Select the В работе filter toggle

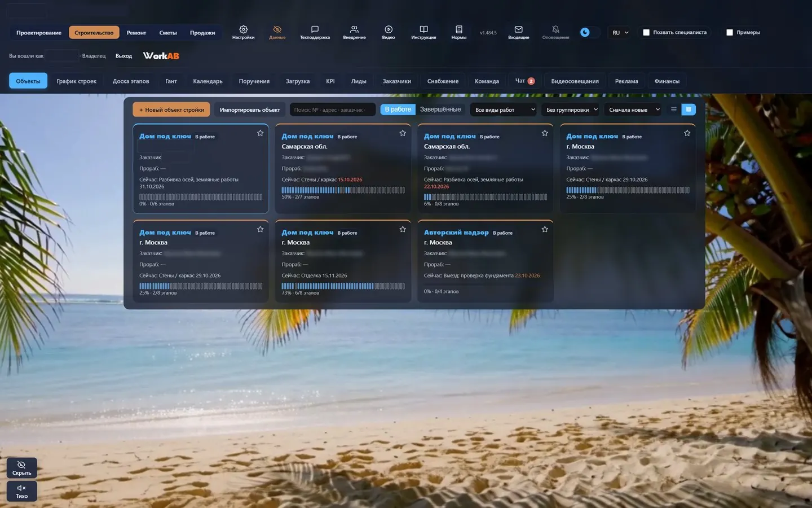(398, 110)
